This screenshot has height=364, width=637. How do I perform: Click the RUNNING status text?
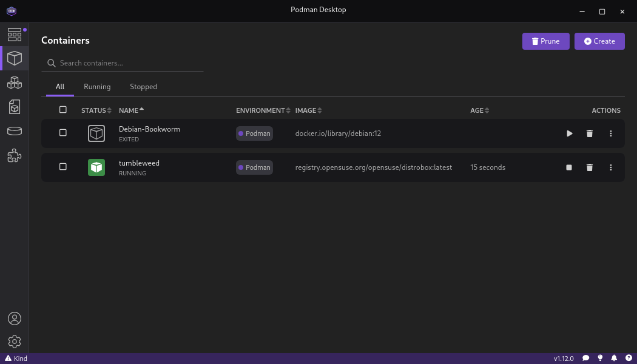pos(132,174)
